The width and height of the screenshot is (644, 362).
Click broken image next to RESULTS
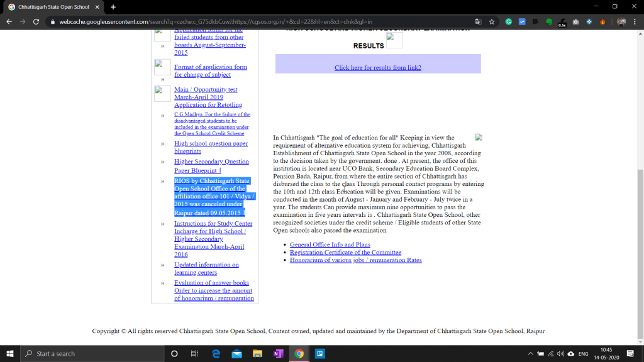(x=394, y=40)
